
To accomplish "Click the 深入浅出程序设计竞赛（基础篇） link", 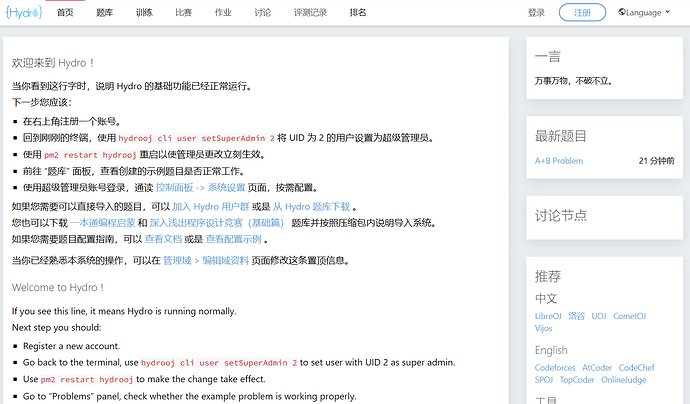I will tap(217, 223).
